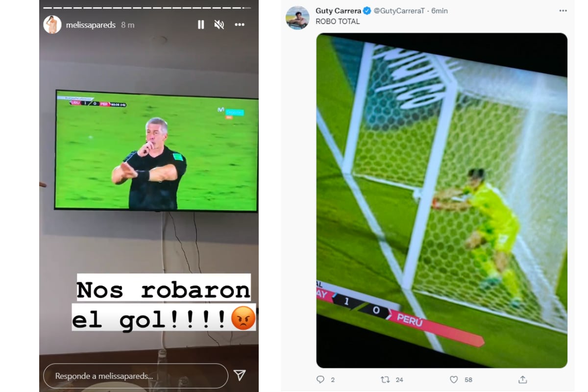Click the story progress bar at top
588x392 pixels.
point(147,8)
